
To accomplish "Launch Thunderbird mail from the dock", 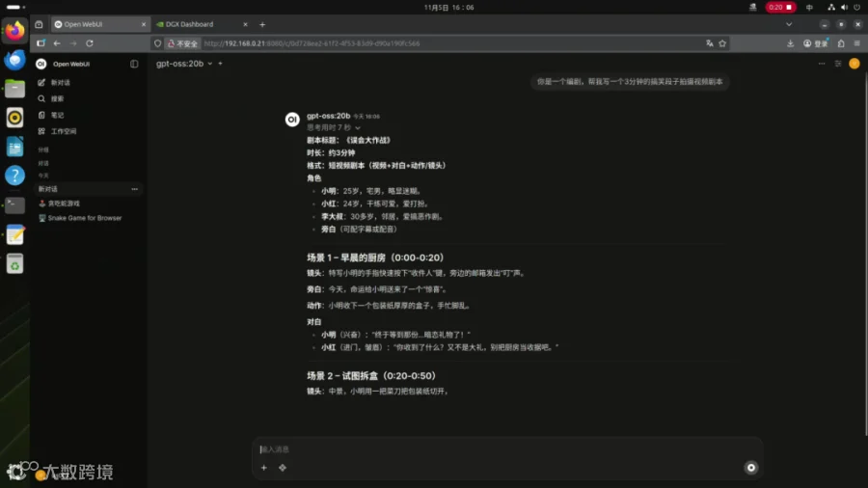I will 14,59.
